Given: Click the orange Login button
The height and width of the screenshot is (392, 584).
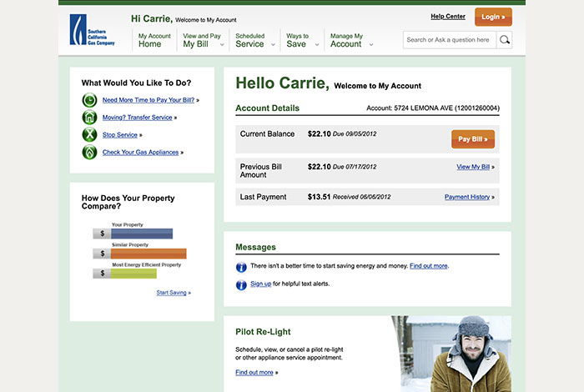Looking at the screenshot, I should point(493,17).
